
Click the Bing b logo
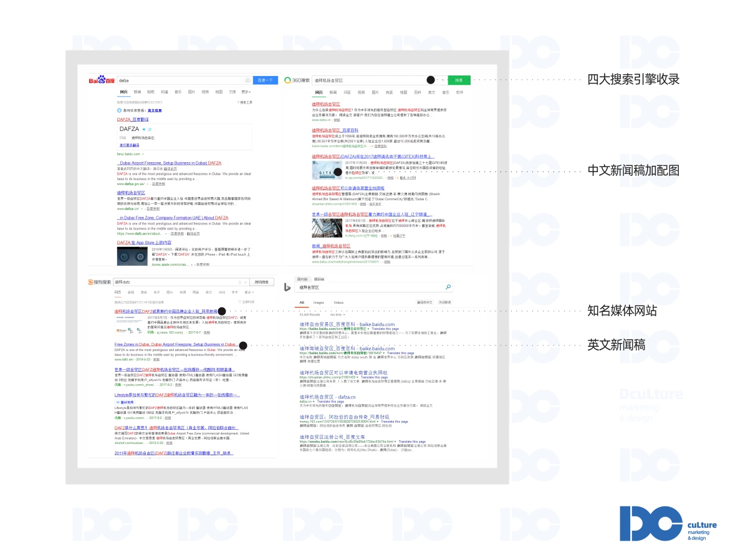click(x=288, y=287)
